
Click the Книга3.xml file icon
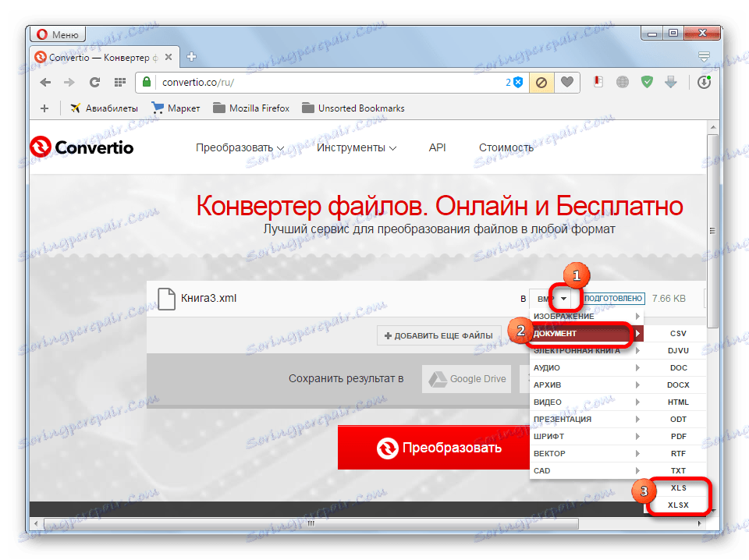coord(166,299)
